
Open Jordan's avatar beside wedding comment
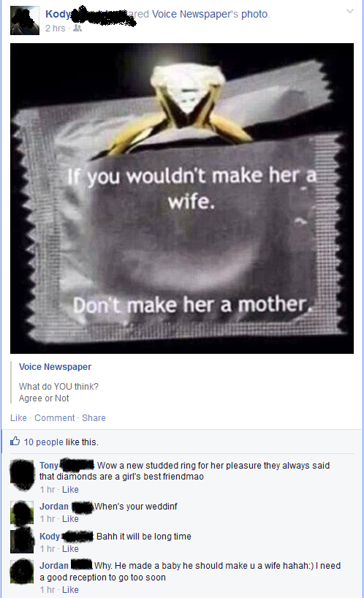22,512
